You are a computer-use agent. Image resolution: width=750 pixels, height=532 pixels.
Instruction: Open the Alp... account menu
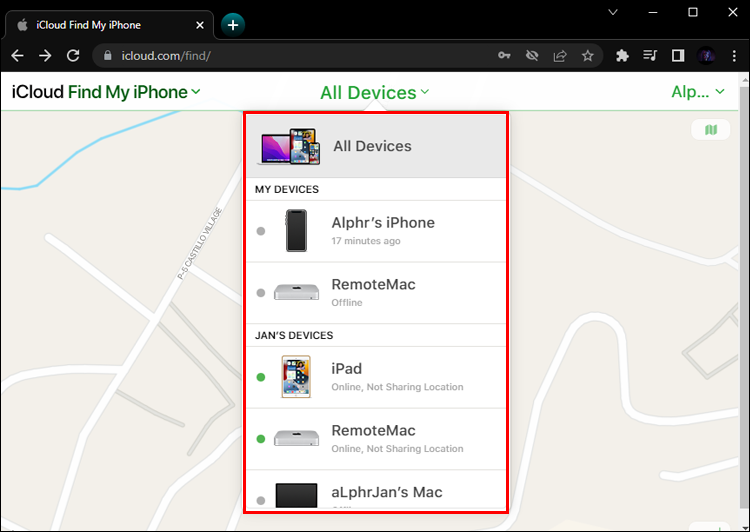point(698,91)
